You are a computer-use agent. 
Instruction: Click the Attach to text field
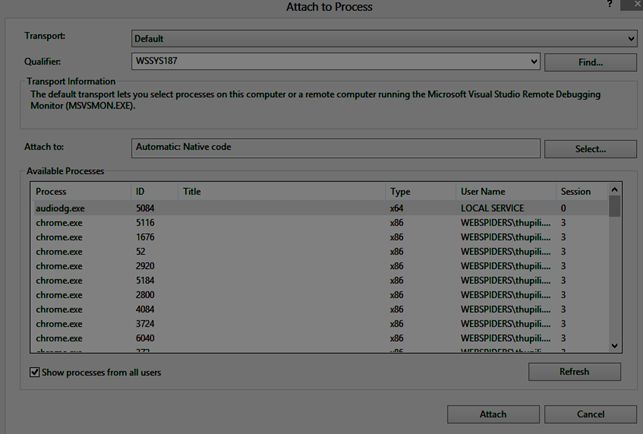pos(336,148)
